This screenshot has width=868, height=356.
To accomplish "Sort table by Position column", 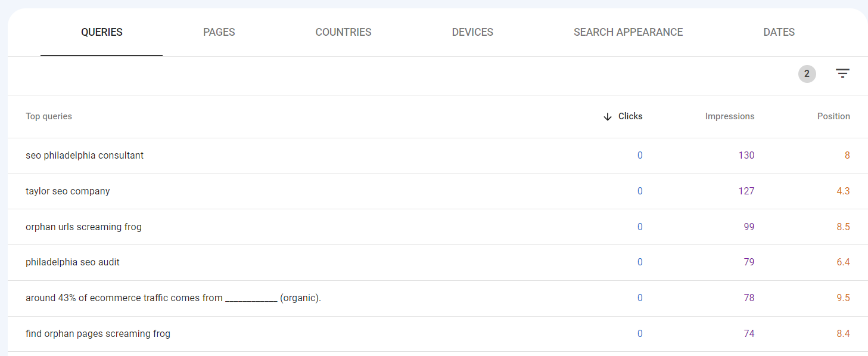I will click(x=833, y=116).
